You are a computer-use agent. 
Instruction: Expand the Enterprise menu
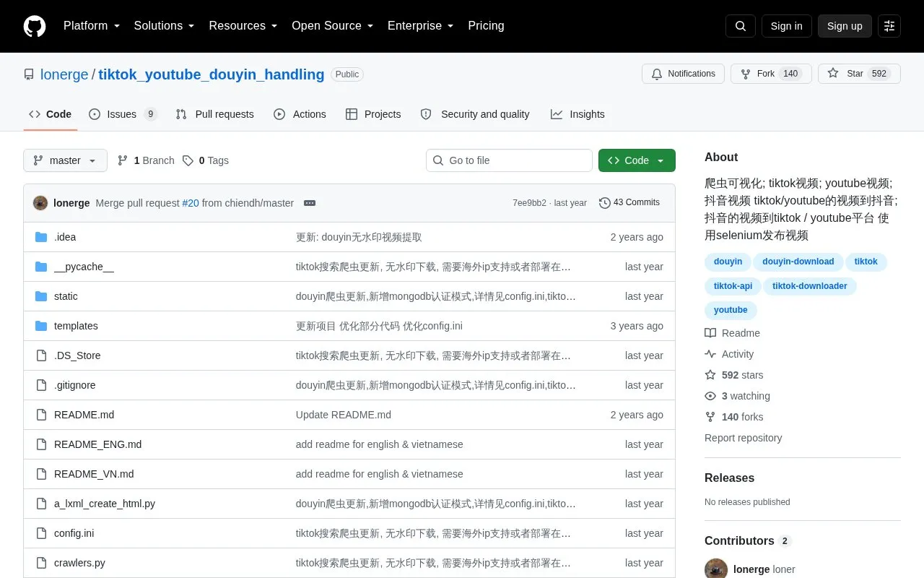click(x=421, y=26)
